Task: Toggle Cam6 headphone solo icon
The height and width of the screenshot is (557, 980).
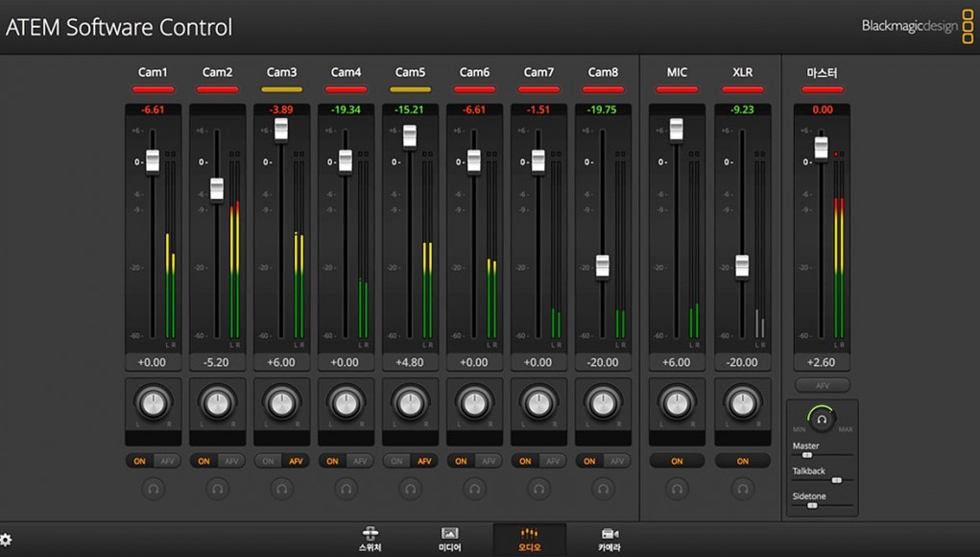Action: (x=475, y=488)
